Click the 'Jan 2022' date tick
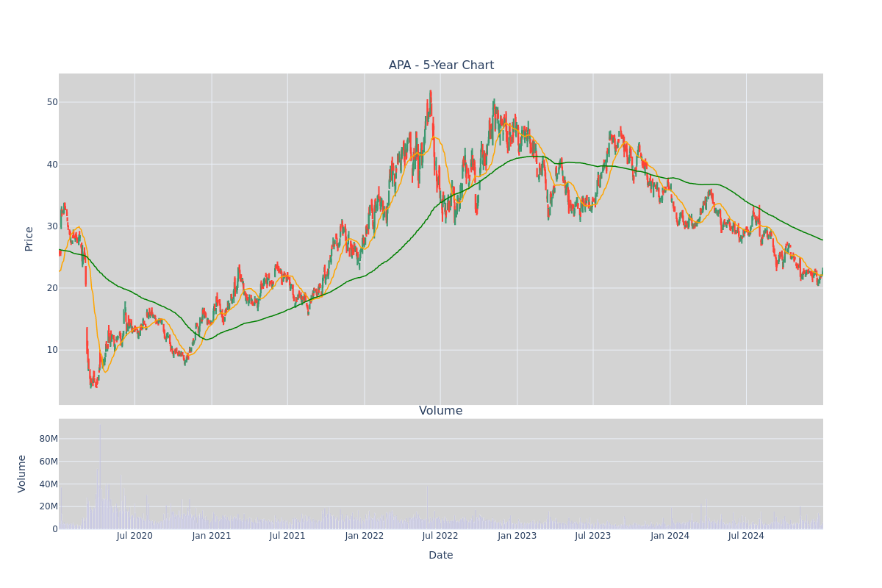The width and height of the screenshot is (882, 588). (x=365, y=536)
